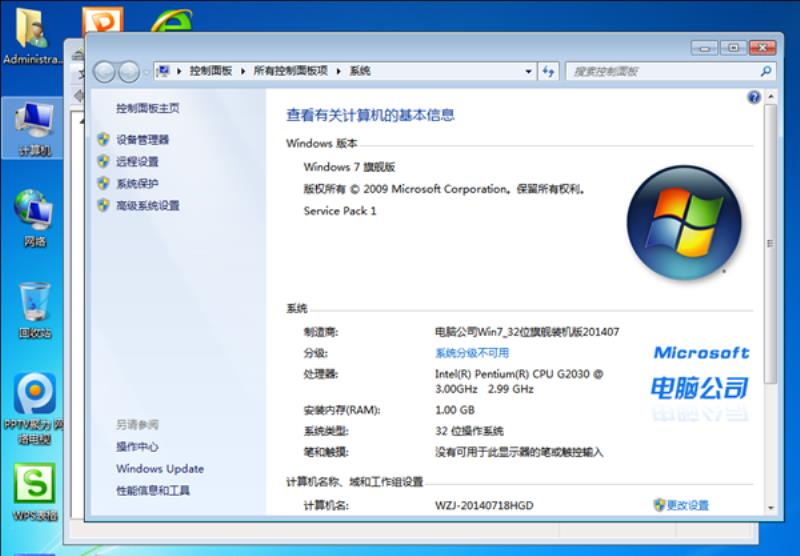Minimize the System window
The width and height of the screenshot is (800, 556).
(705, 48)
